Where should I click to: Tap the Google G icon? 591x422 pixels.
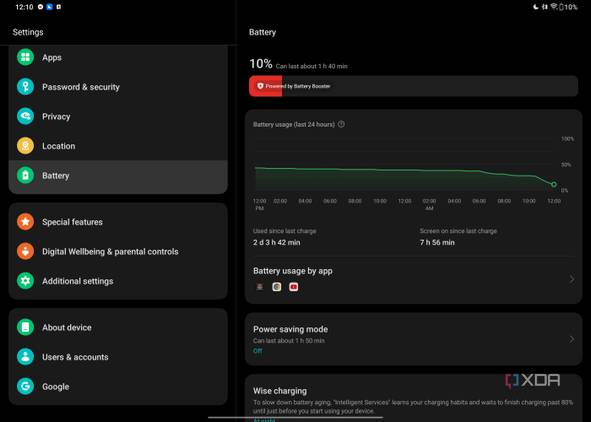(x=25, y=386)
